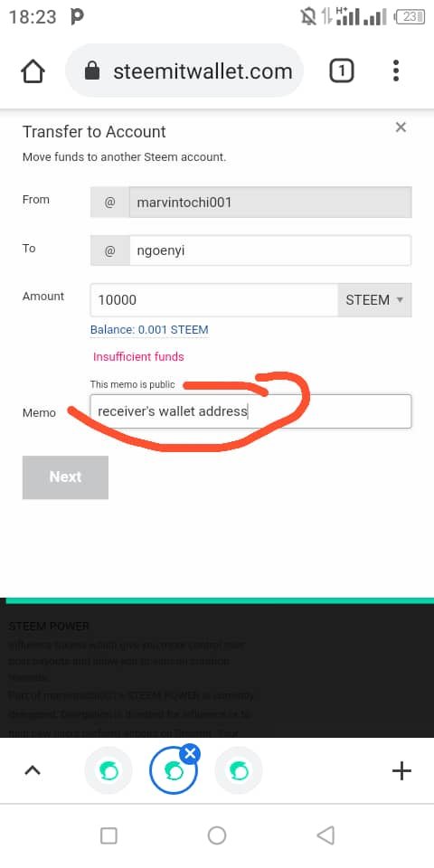Click the Balance: 0.001 STEEM link
Screen dimensions: 434x868
(149, 330)
